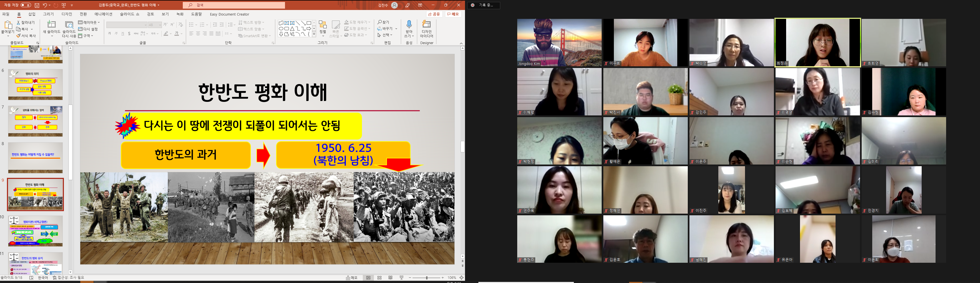Click the Undo arrow icon
Image resolution: width=980 pixels, height=283 pixels.
coord(45,5)
